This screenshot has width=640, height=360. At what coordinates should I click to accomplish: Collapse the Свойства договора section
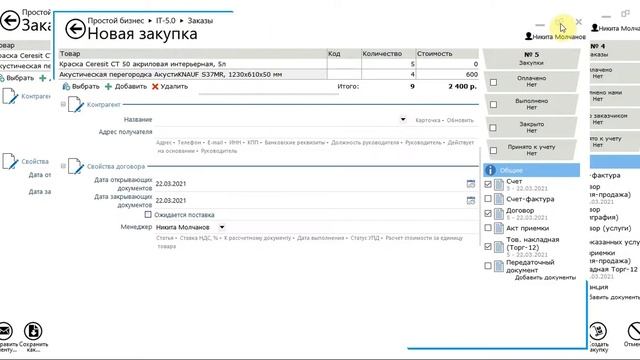(x=63, y=166)
